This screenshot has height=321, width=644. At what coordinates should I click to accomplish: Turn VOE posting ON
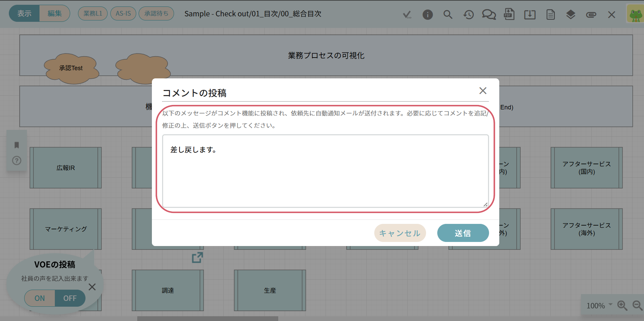(x=40, y=298)
